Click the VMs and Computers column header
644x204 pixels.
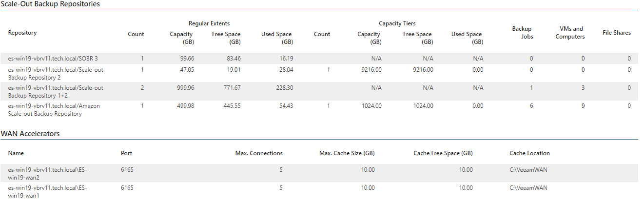[570, 33]
